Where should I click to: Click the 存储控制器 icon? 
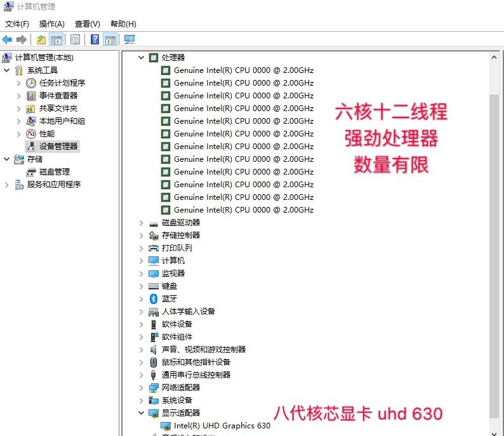pos(154,235)
